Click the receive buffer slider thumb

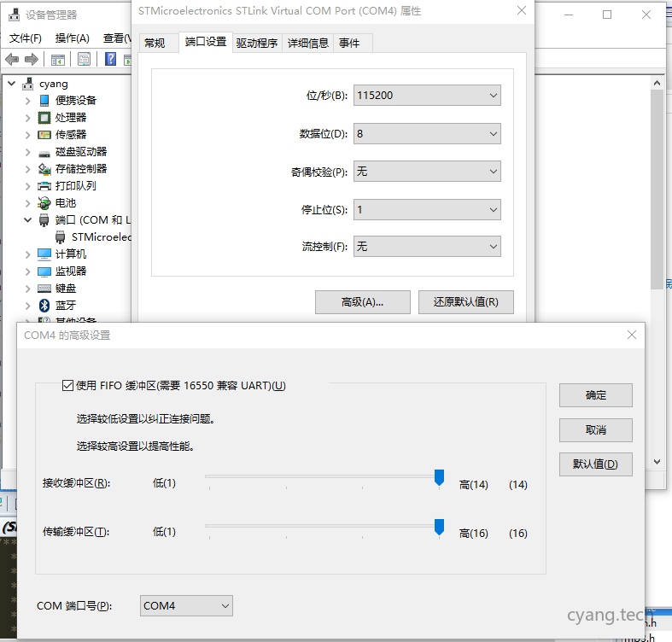coord(439,478)
